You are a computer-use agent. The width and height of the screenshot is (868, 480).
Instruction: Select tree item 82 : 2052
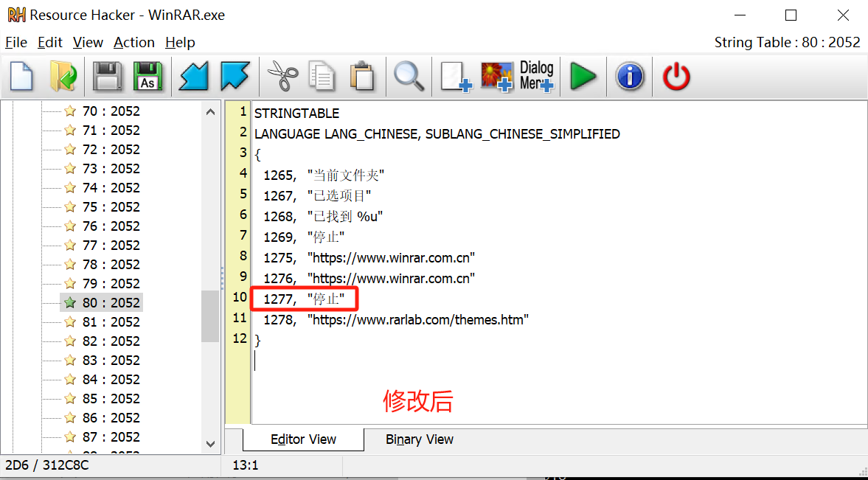pos(111,341)
